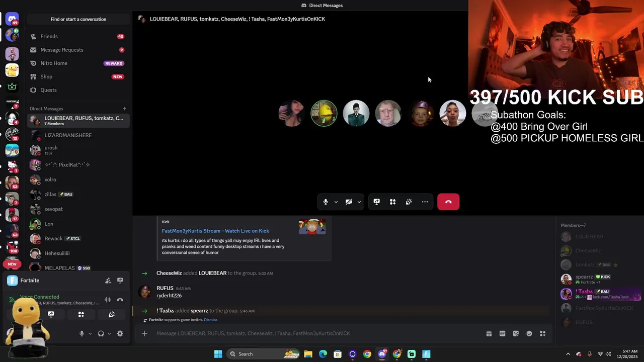Open File Explorer from taskbar
The width and height of the screenshot is (644, 362).
click(x=308, y=354)
